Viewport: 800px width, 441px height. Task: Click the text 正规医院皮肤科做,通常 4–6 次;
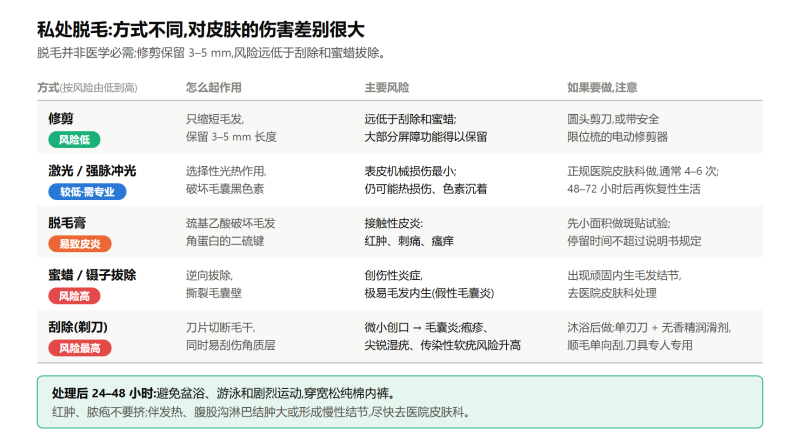point(643,172)
